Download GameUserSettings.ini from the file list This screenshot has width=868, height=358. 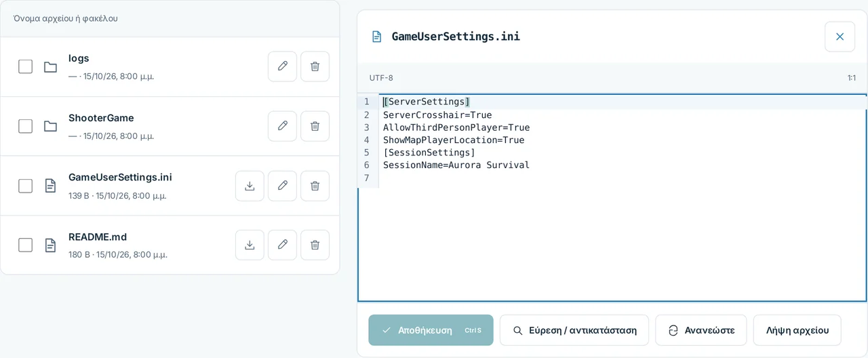(250, 186)
